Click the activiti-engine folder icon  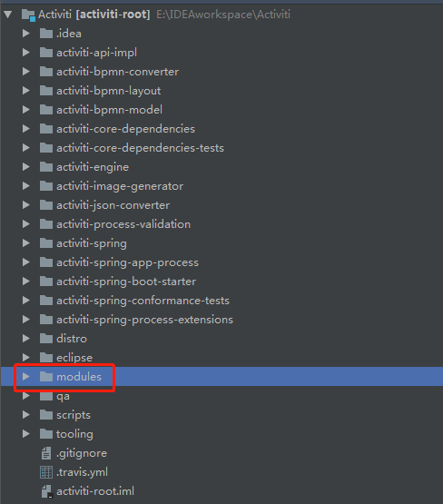point(46,167)
